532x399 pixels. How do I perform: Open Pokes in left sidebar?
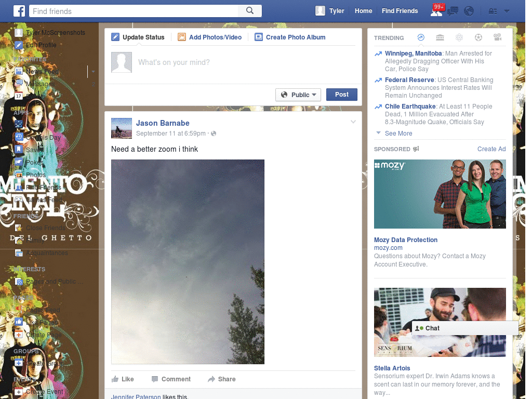35,163
